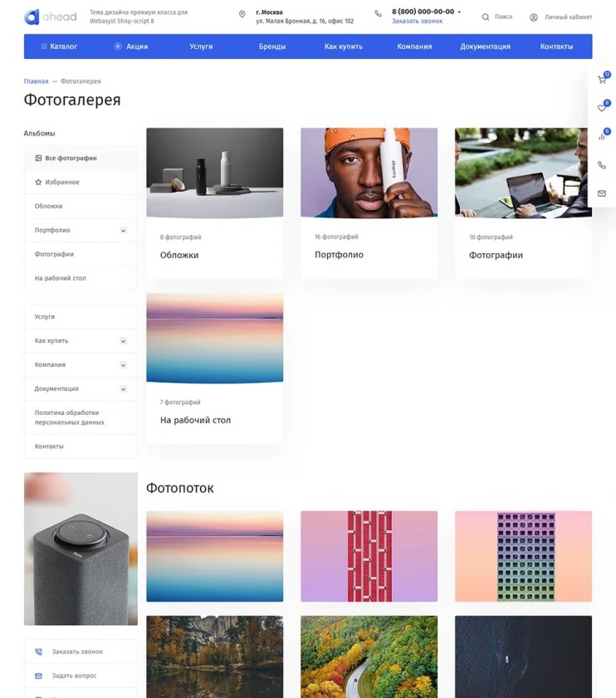
Task: Open the phone number dropdown arrow in header
Action: coord(460,12)
